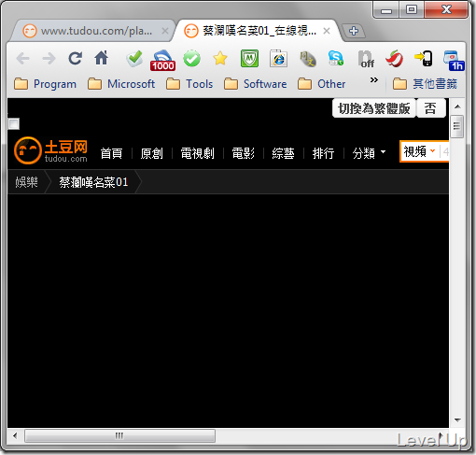Image resolution: width=476 pixels, height=455 pixels.
Task: Open the send-to-phone extension icon
Action: click(424, 58)
